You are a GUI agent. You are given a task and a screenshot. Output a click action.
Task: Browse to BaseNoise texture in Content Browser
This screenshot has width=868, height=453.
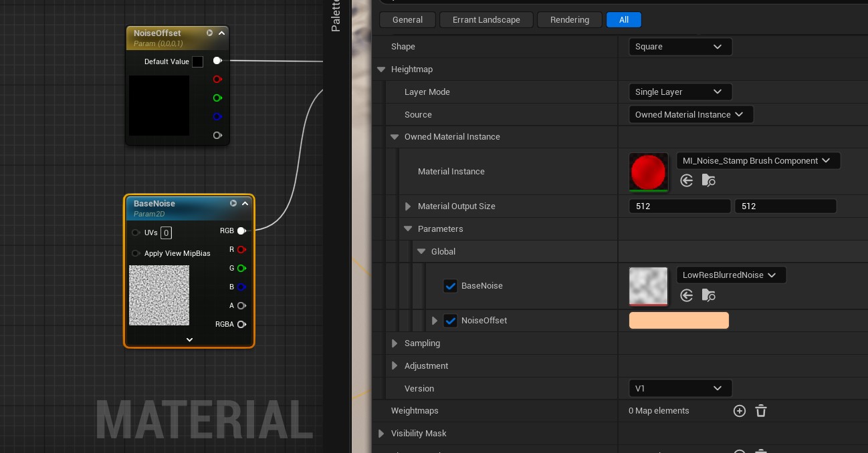[708, 295]
